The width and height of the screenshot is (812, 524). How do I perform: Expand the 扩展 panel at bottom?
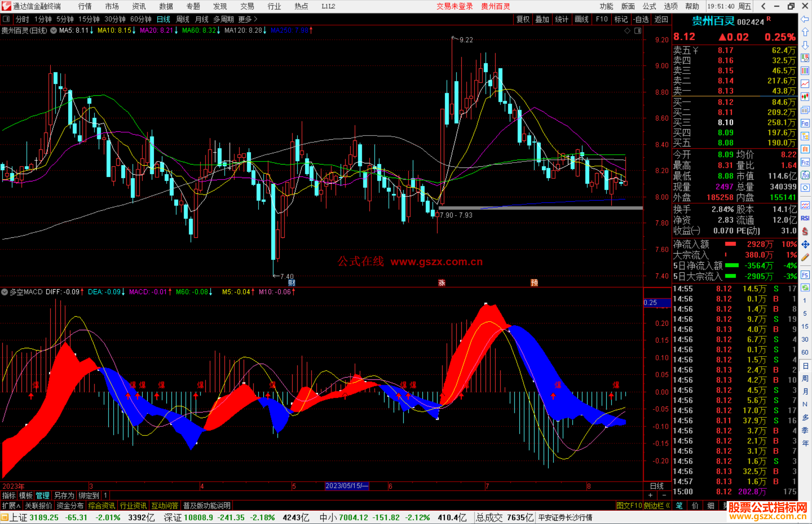11,506
